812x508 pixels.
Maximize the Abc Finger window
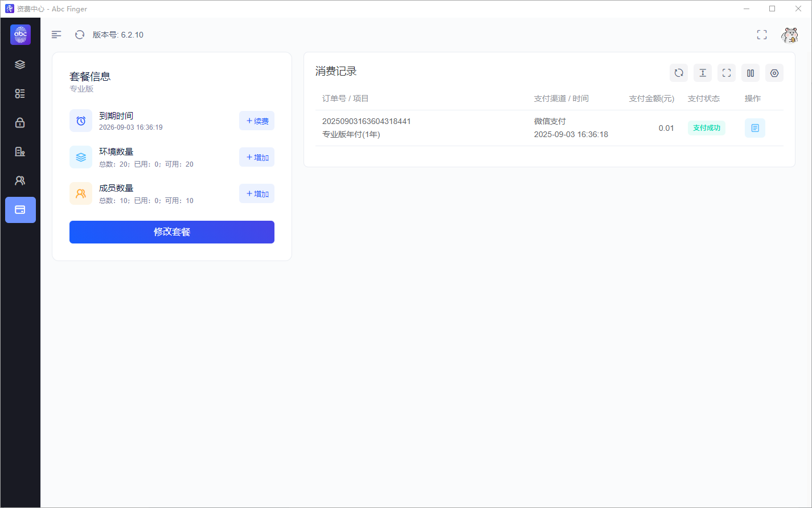772,9
